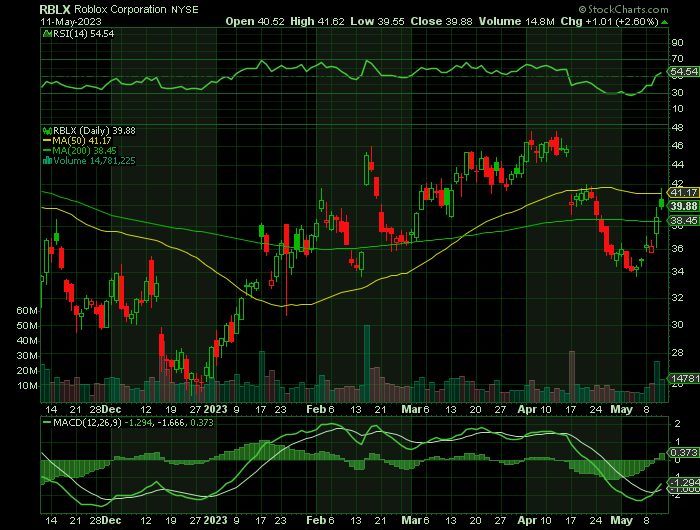
Task: Click the MA(50) 41.17 legend text
Action: coord(82,141)
